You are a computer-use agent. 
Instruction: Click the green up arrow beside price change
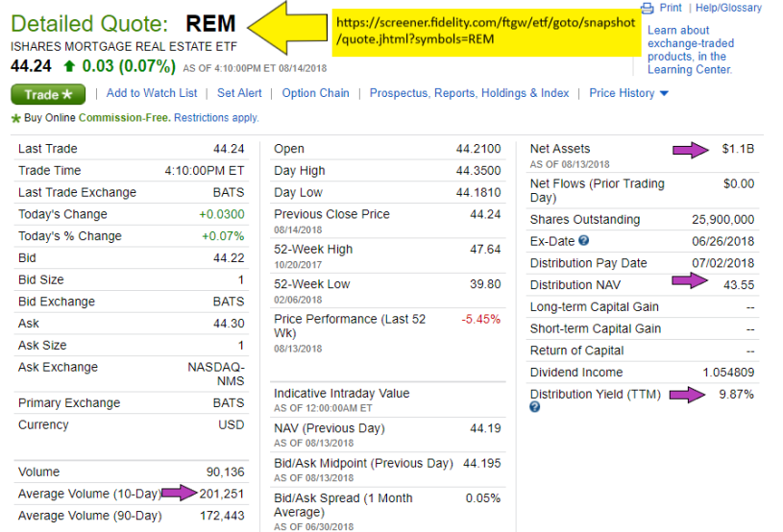68,66
